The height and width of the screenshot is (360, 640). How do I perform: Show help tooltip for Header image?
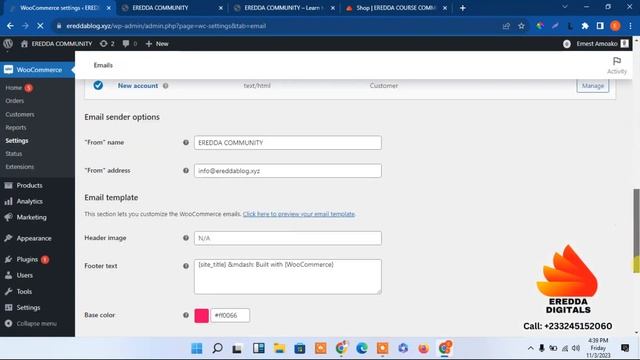pyautogui.click(x=186, y=238)
